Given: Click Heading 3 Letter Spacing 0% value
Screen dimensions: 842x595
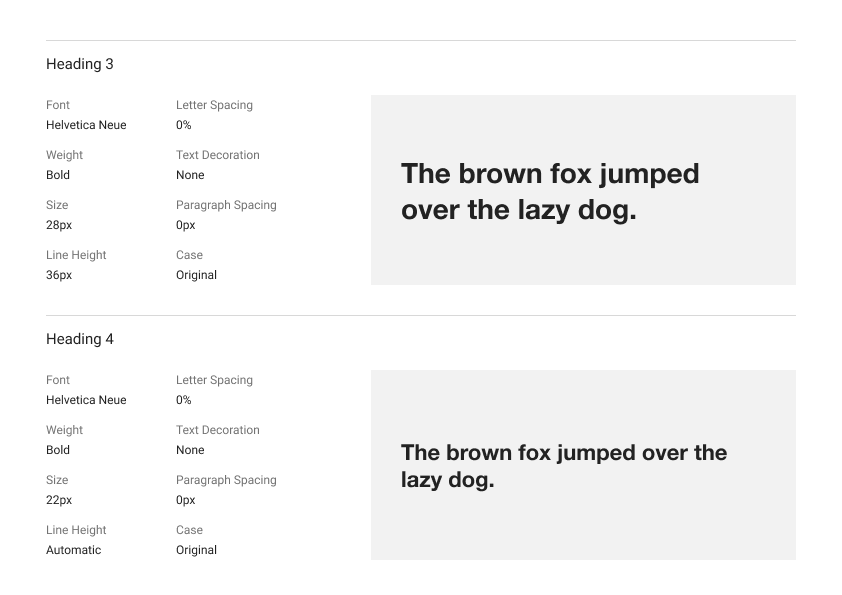Looking at the screenshot, I should [x=183, y=125].
